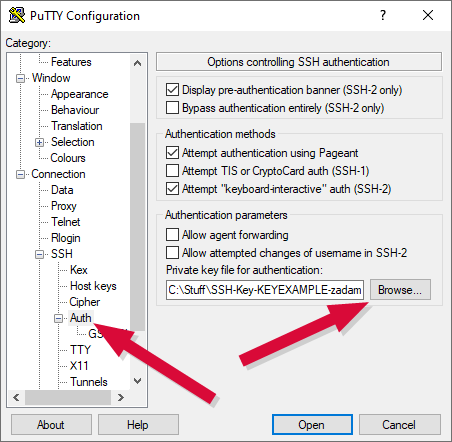
Task: Click the vertical scrollbar thumb in category list
Action: point(137,227)
